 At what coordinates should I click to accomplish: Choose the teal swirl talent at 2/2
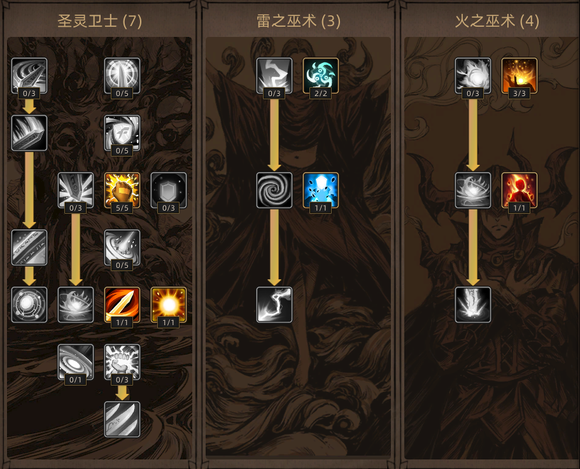[321, 75]
